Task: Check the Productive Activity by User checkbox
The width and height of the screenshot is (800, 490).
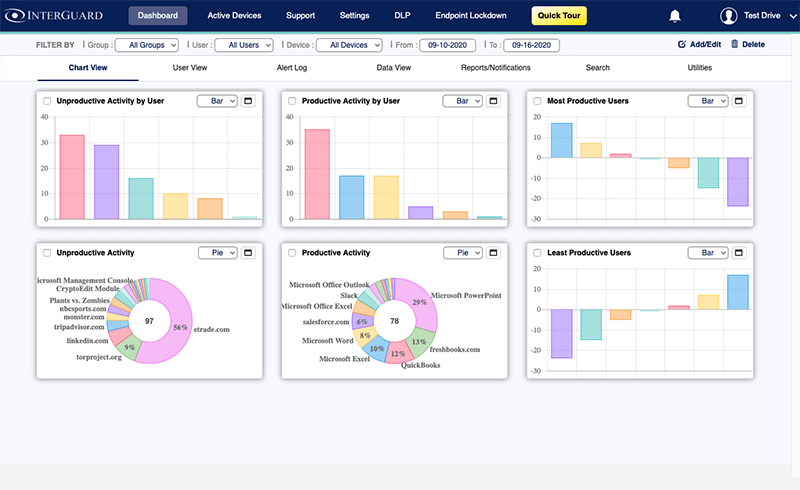Action: click(292, 101)
